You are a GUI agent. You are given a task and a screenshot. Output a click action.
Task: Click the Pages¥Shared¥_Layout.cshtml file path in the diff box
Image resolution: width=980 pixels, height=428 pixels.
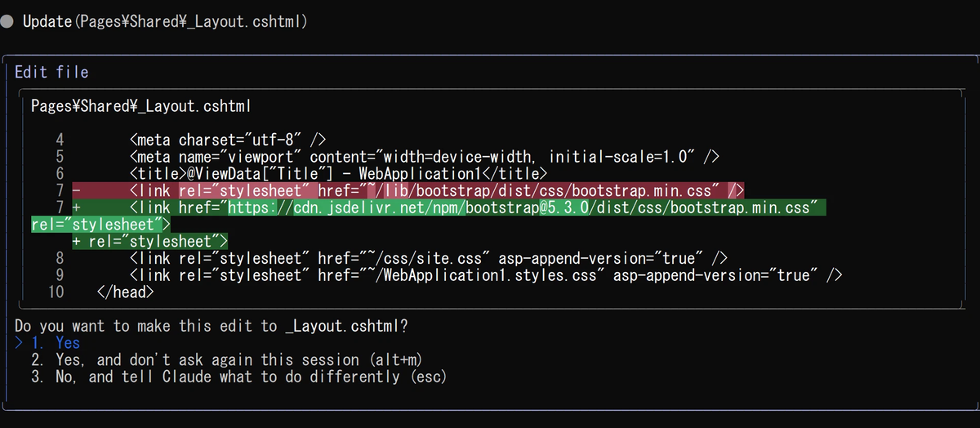tap(140, 106)
